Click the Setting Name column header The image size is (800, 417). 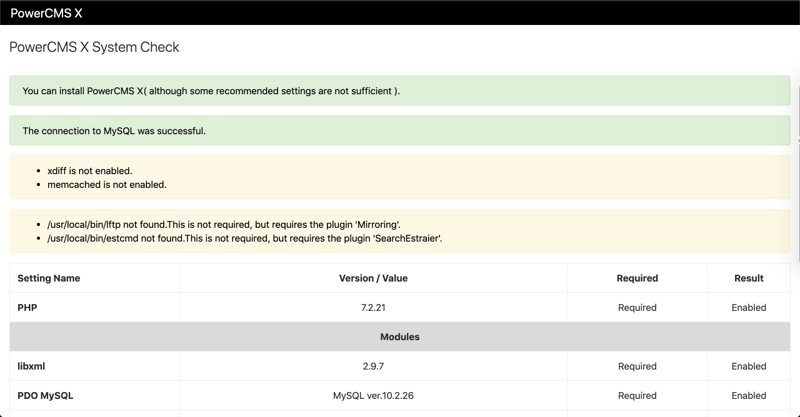coord(49,278)
